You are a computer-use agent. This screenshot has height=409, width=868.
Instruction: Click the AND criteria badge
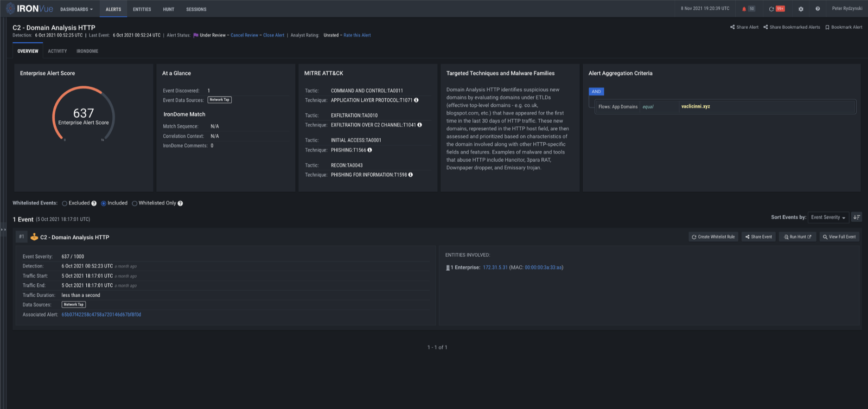596,92
